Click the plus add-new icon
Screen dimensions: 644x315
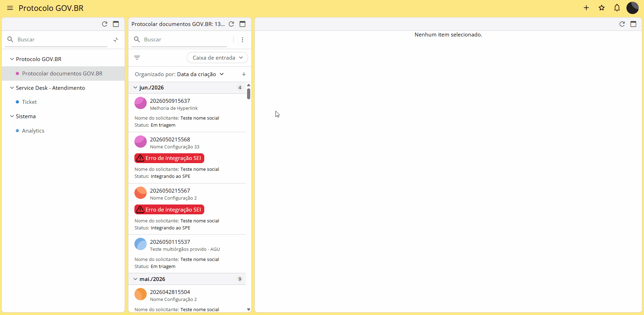point(586,8)
